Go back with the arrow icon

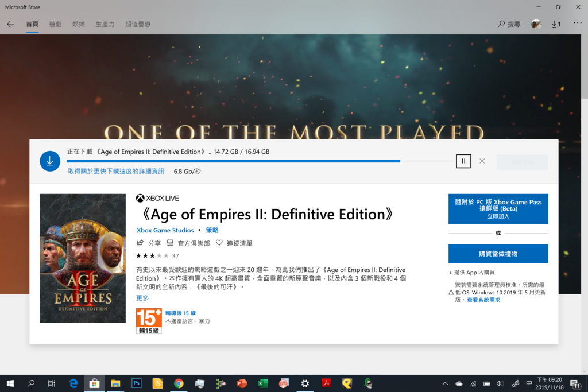click(10, 24)
